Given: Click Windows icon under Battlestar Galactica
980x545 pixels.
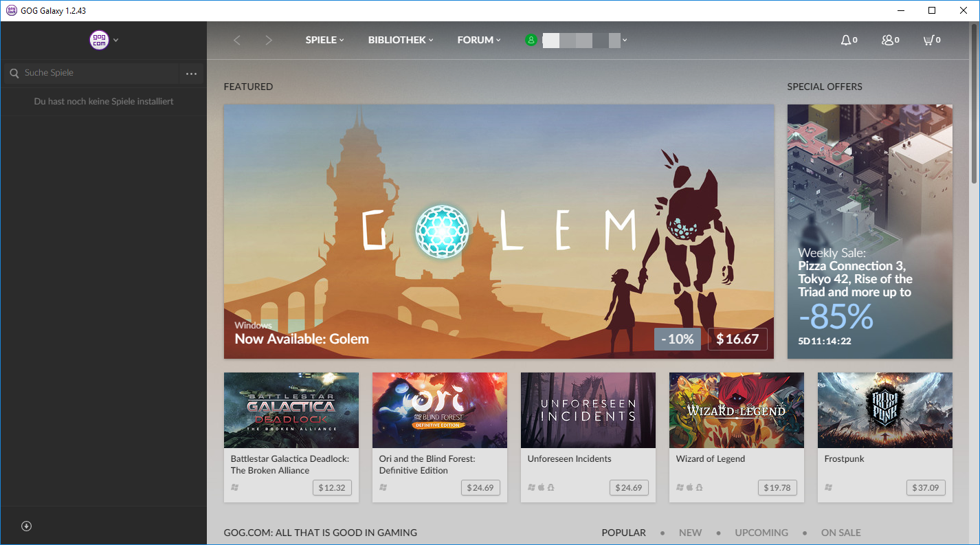Looking at the screenshot, I should 235,487.
